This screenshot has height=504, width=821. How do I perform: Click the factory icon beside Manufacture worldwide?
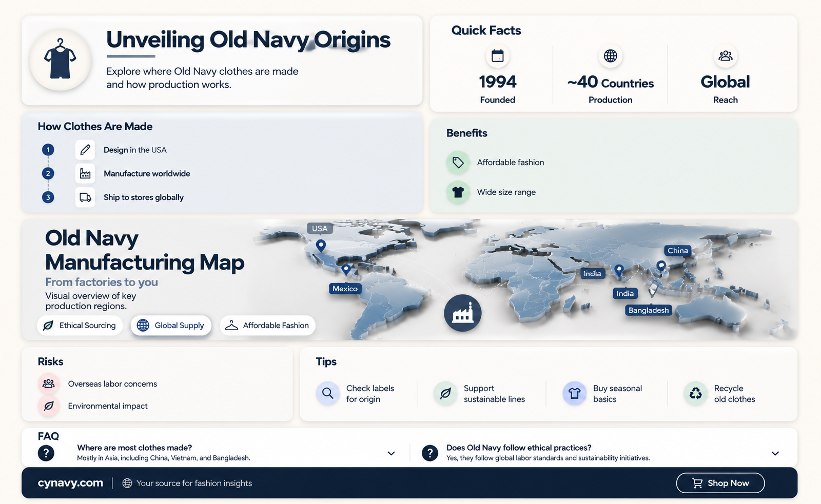pyautogui.click(x=85, y=174)
